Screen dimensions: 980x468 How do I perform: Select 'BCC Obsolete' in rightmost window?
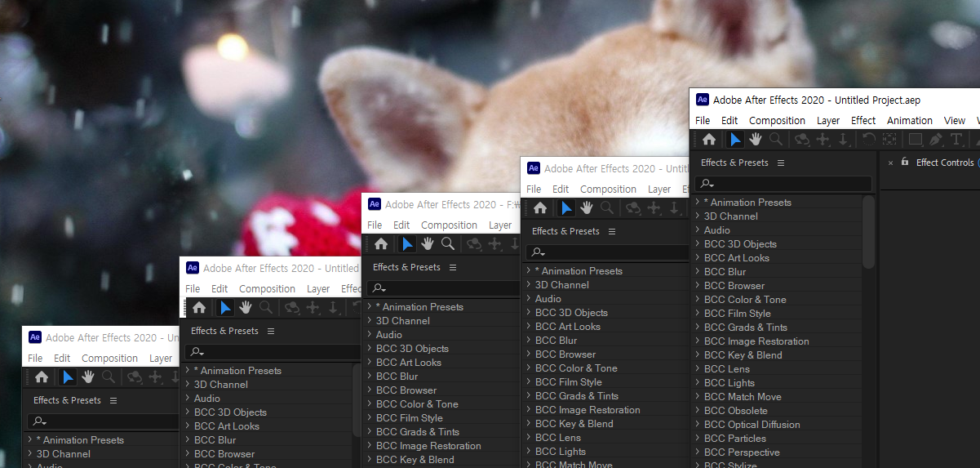pos(735,411)
